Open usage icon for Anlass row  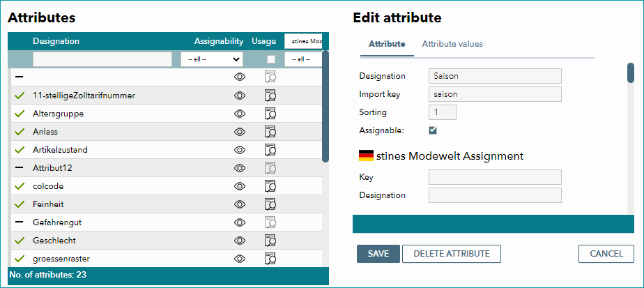[x=270, y=132]
